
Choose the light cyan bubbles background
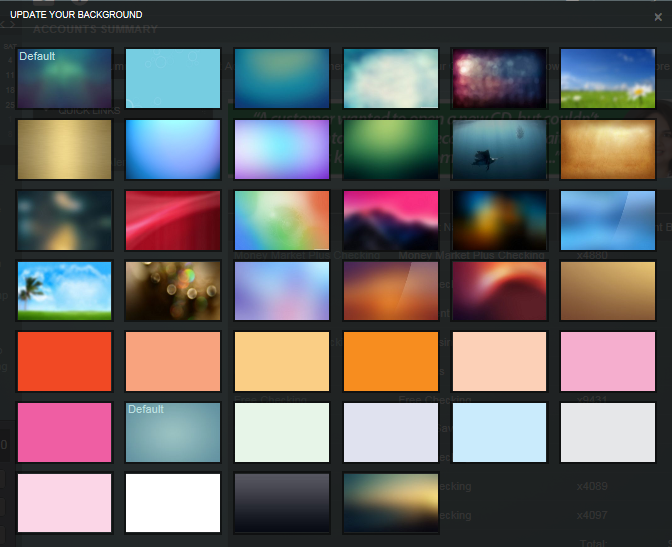click(173, 78)
